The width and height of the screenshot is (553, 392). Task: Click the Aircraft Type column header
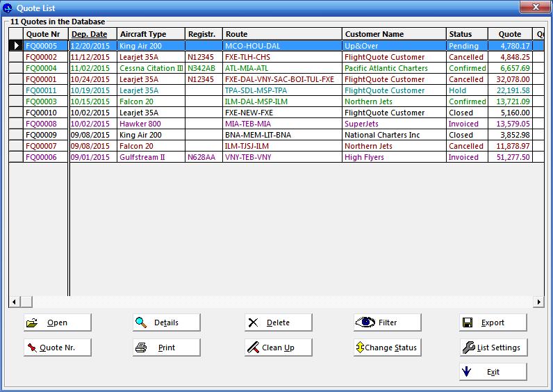(x=143, y=34)
